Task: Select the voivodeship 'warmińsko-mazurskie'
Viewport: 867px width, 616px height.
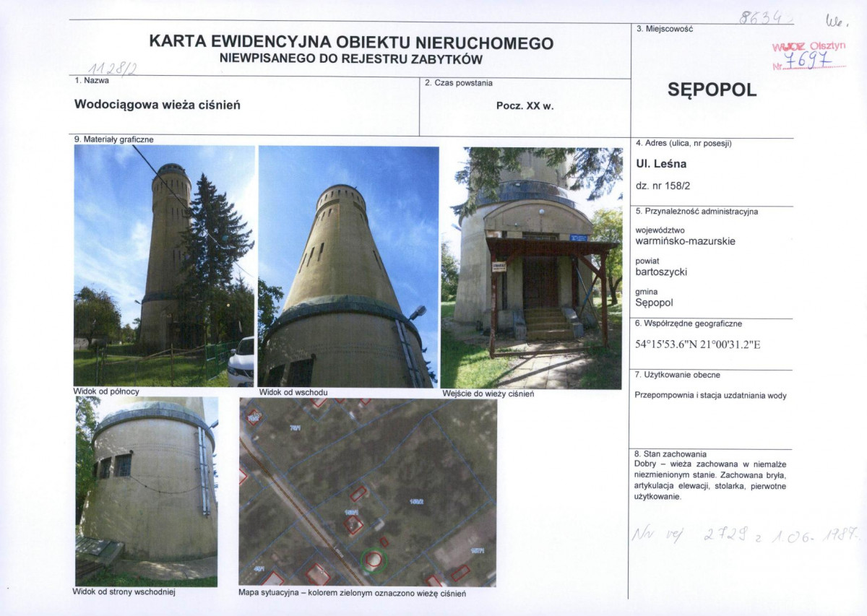Action: 686,241
